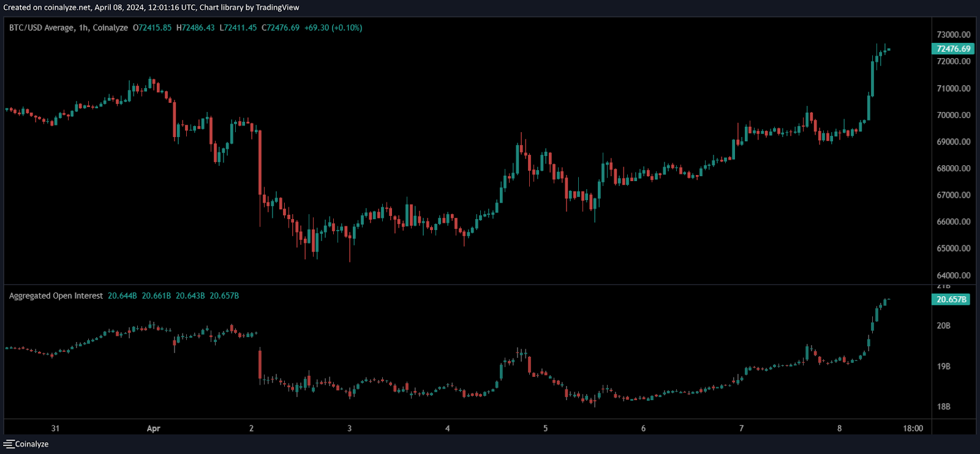The image size is (980, 454).
Task: Click the 66000.00 price axis label
Action: [954, 221]
